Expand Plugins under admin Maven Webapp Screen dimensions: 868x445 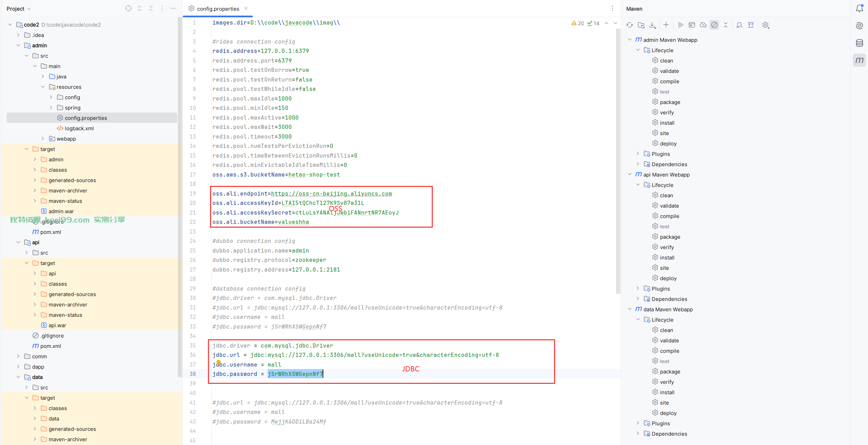coord(638,154)
